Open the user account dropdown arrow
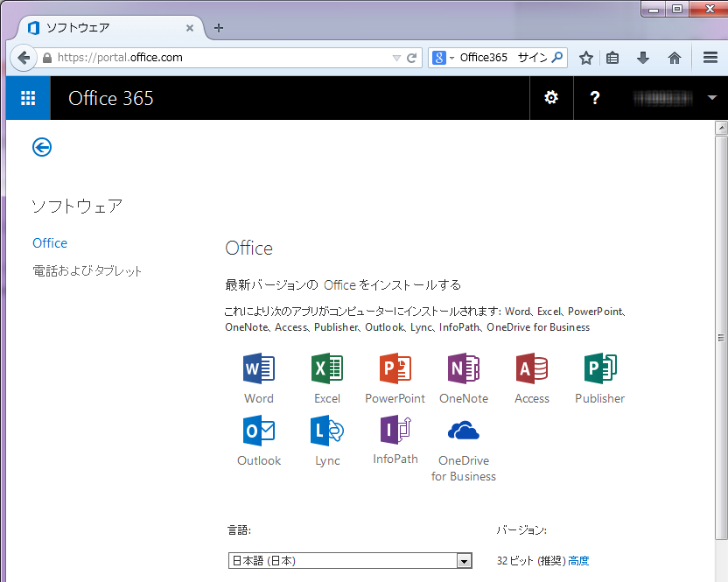 point(711,98)
